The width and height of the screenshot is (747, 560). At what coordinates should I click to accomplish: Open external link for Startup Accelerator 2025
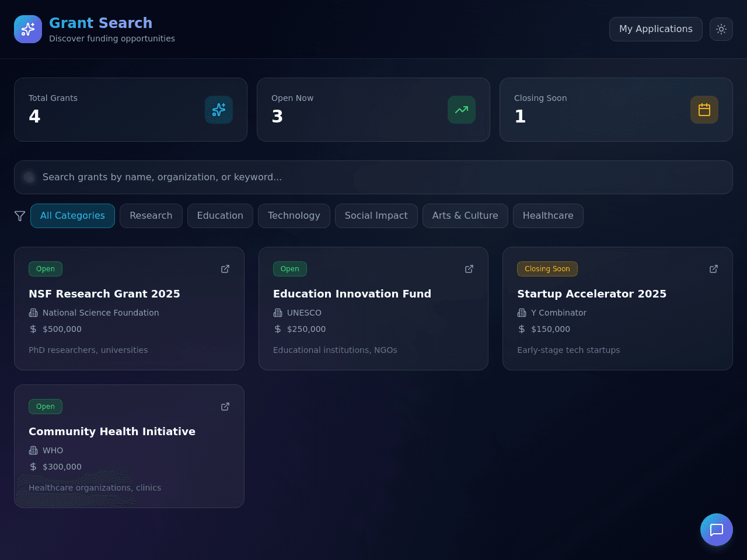point(714,269)
